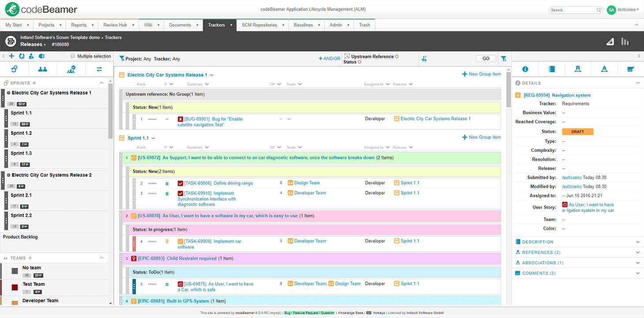Collapse the right panel with the right chevron
Image resolution: width=644 pixels, height=318 pixels.
[639, 56]
